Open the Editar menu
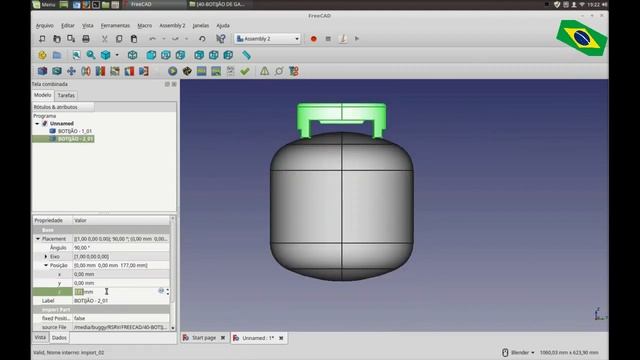Screen dimensions: 640x360 (68, 25)
